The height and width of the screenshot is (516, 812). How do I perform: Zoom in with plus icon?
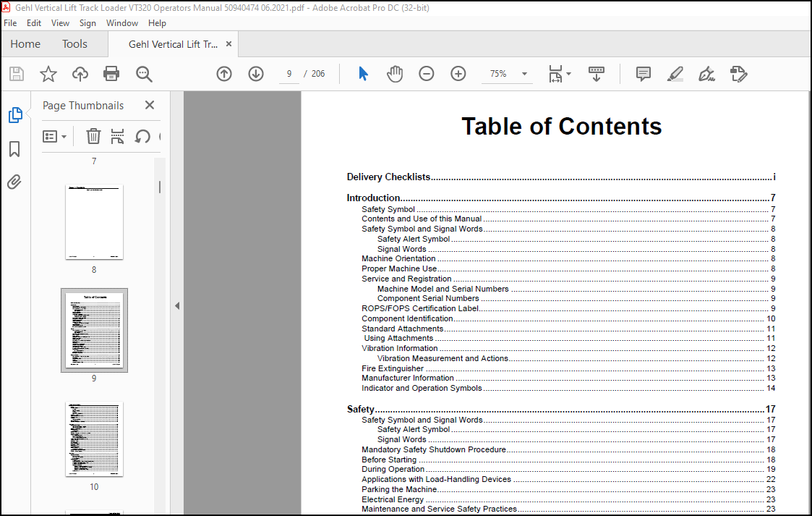[458, 74]
